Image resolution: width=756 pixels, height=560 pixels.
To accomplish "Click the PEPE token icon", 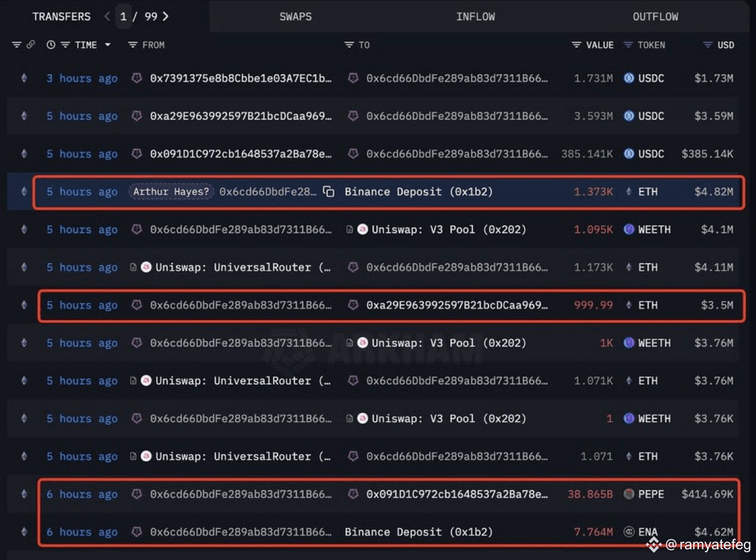I will [x=629, y=494].
